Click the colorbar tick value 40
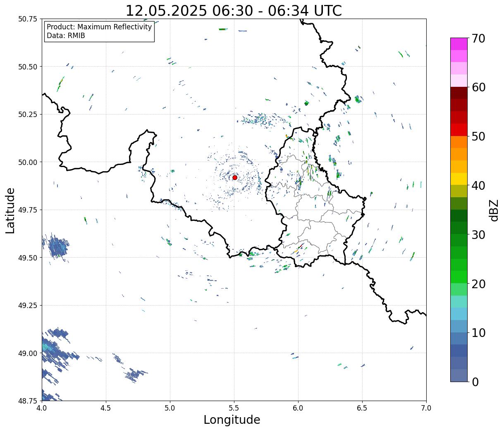This screenshot has height=430, width=504. [x=478, y=186]
